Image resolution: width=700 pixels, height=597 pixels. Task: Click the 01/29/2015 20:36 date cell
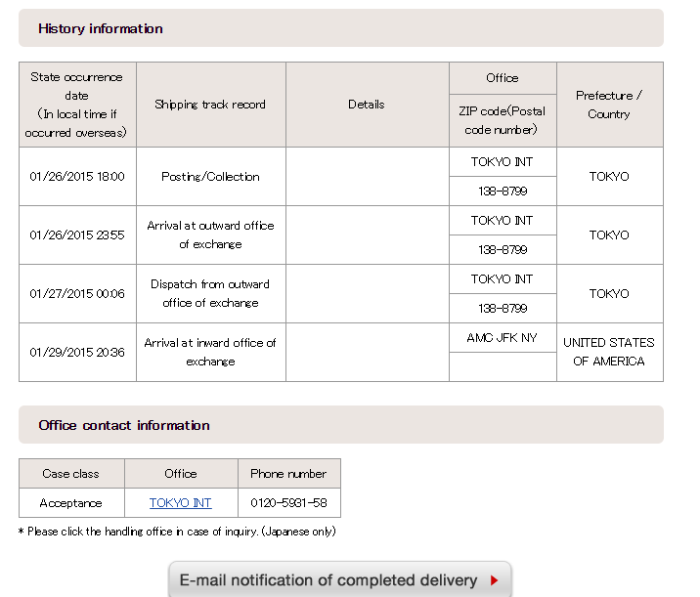pyautogui.click(x=77, y=352)
